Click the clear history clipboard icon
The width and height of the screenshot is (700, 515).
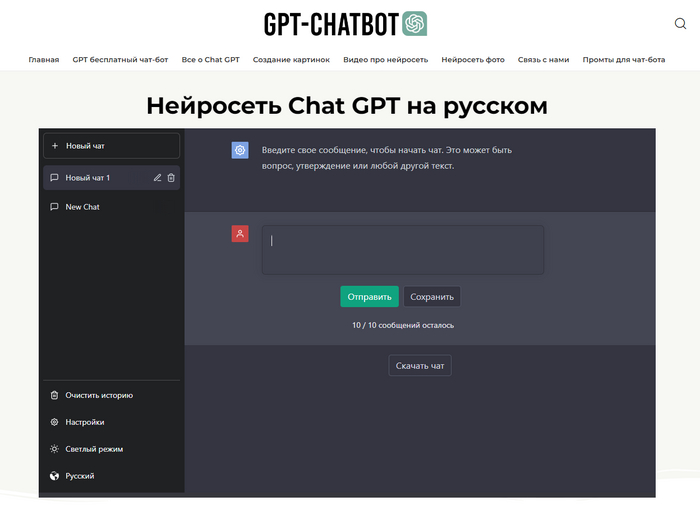[x=54, y=395]
